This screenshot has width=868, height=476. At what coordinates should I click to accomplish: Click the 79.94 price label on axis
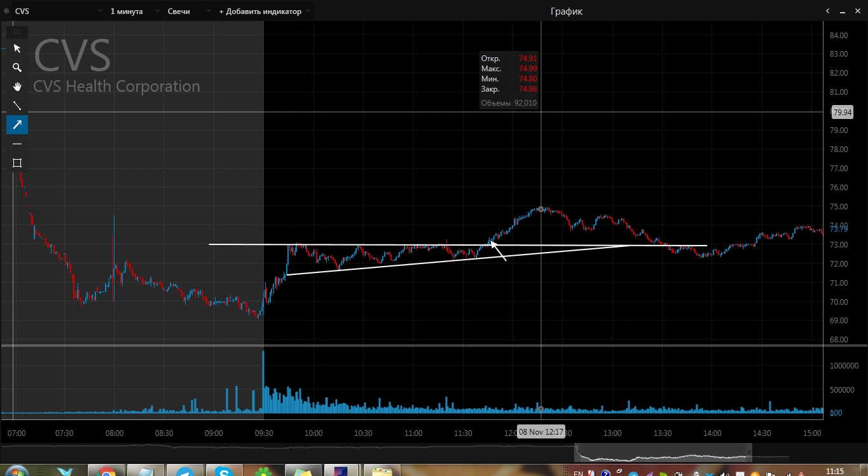pyautogui.click(x=843, y=113)
